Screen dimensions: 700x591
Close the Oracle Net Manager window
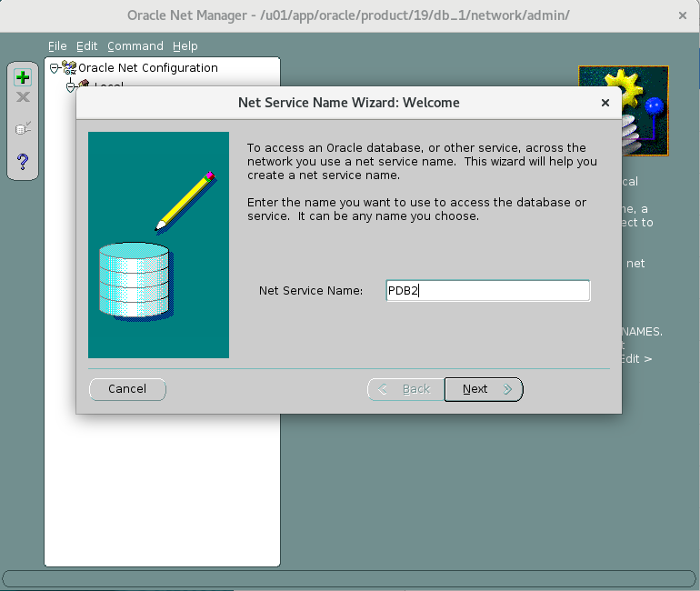(x=682, y=15)
